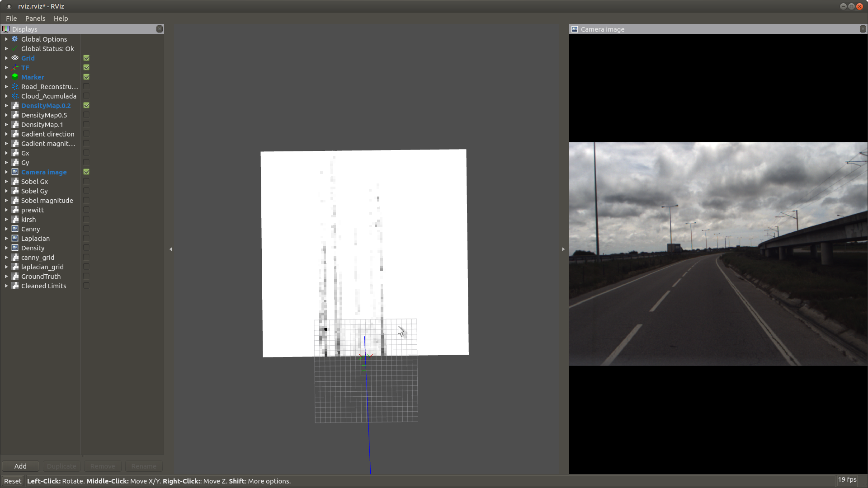This screenshot has width=868, height=488.
Task: Click the Camera image display icon
Action: 15,172
